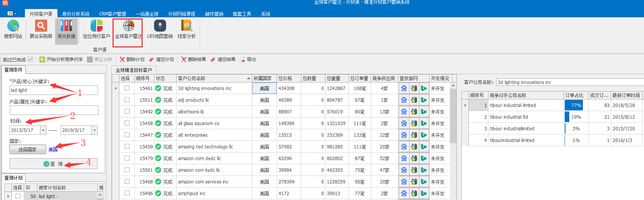Click 导出 export button
This screenshot has height=200, width=644.
[248, 60]
